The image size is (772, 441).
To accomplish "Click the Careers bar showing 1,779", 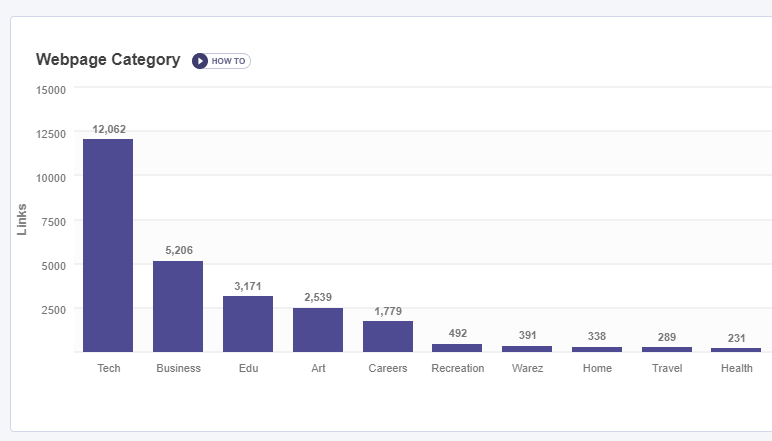I will click(x=388, y=336).
